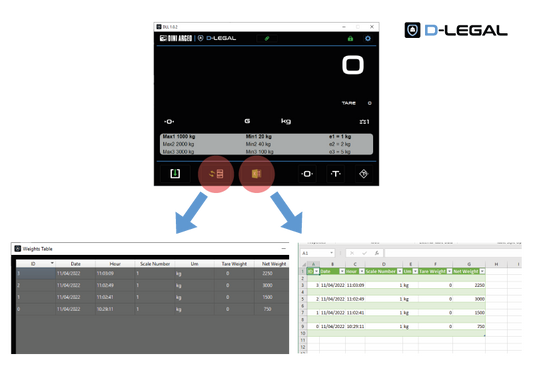
Task: Toggle the ID column sort arrow in Weights Table
Action: point(52,263)
